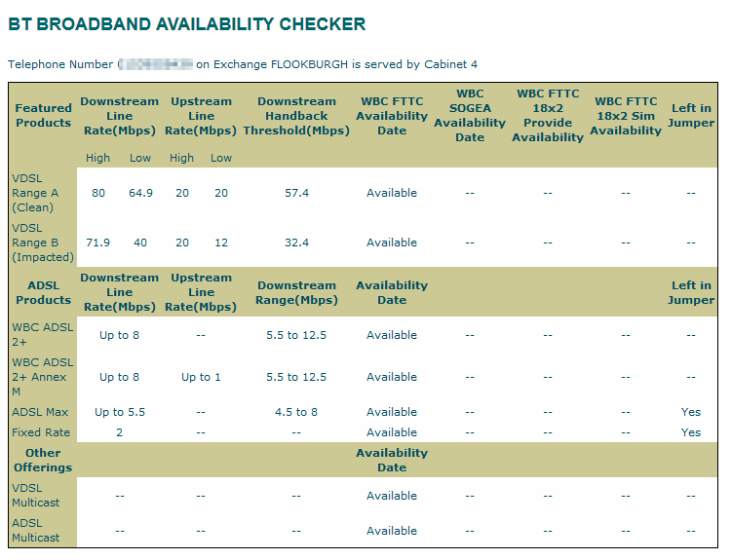Click Left in Jumper header in Featured section
This screenshot has height=560, width=731.
pyautogui.click(x=691, y=115)
